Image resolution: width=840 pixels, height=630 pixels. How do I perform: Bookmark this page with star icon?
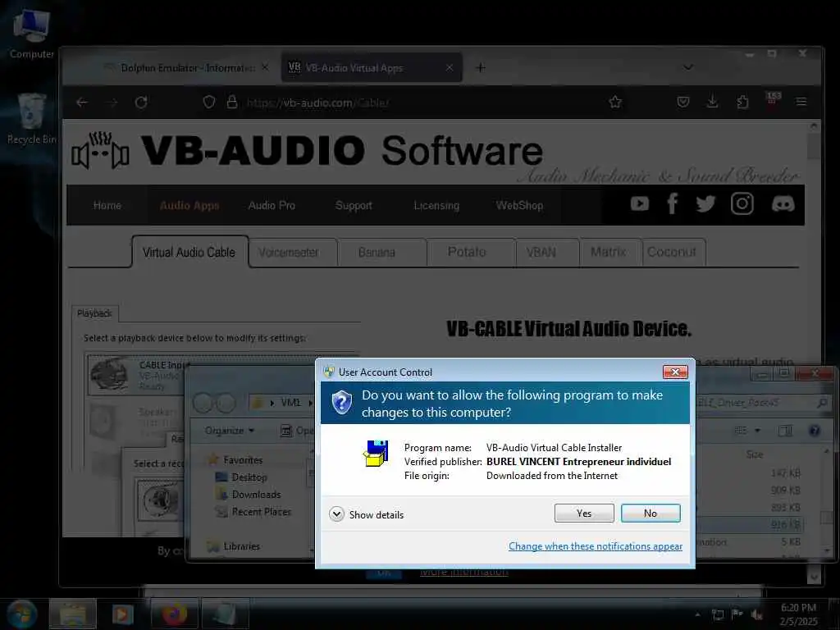[x=615, y=102]
